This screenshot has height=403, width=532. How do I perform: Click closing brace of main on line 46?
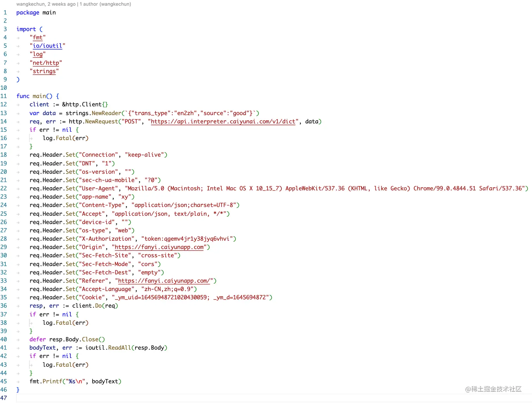[x=18, y=390]
